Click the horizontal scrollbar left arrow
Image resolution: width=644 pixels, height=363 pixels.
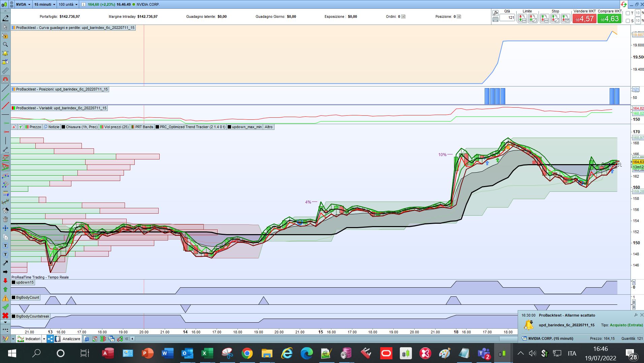132,339
